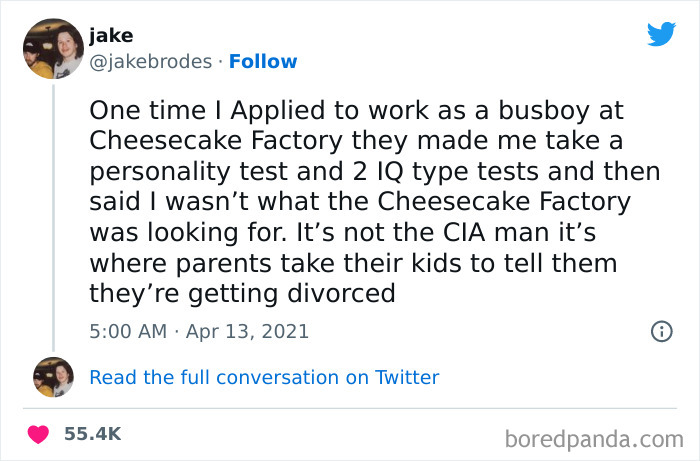Open jake's profile picture at top
Screen dimensions: 700x461
[x=52, y=47]
